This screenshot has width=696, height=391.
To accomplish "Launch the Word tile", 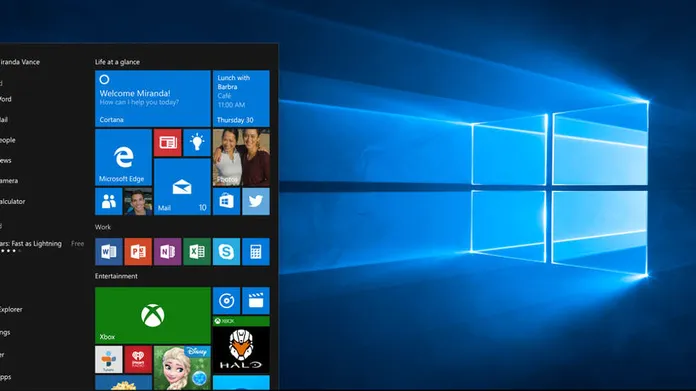I will (109, 252).
